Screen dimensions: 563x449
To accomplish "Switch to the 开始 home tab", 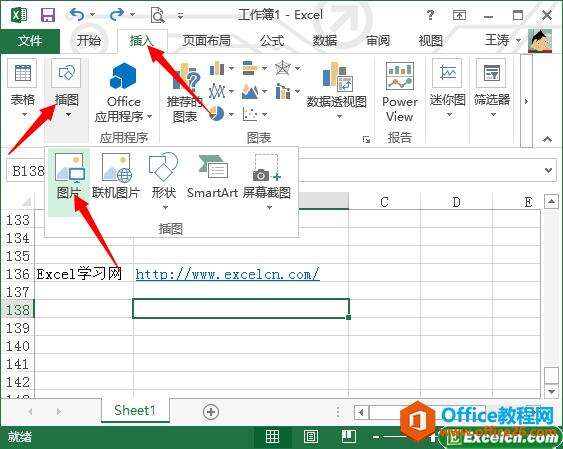I will point(88,41).
